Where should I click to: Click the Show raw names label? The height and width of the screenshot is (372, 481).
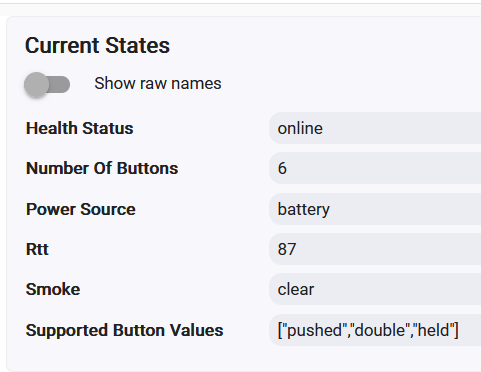click(x=158, y=83)
